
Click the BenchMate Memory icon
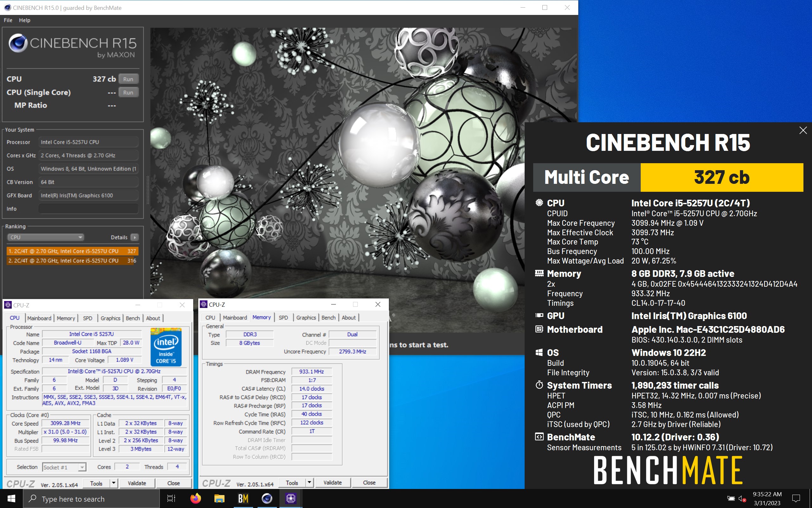click(539, 273)
